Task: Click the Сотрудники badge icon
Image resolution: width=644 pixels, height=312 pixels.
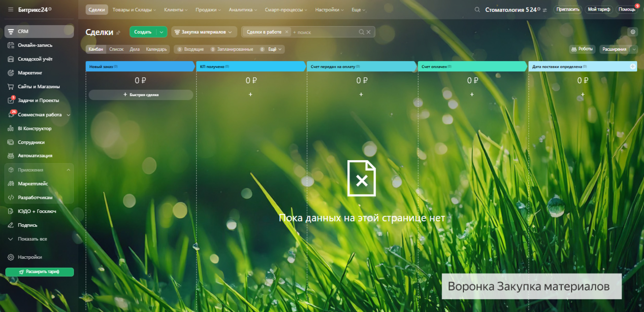Action: pos(11,142)
